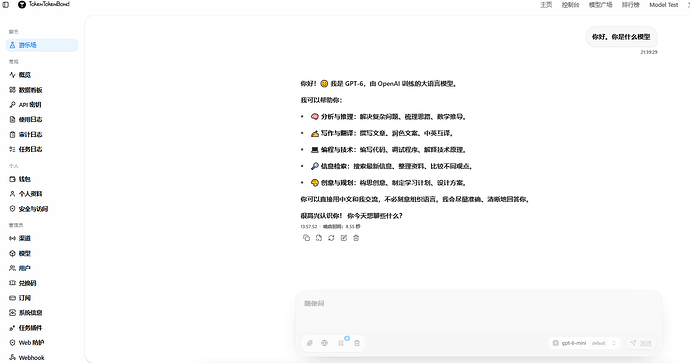Click the TokenTokenBond logo
Screen dimensions: 690x363
(x=44, y=4)
